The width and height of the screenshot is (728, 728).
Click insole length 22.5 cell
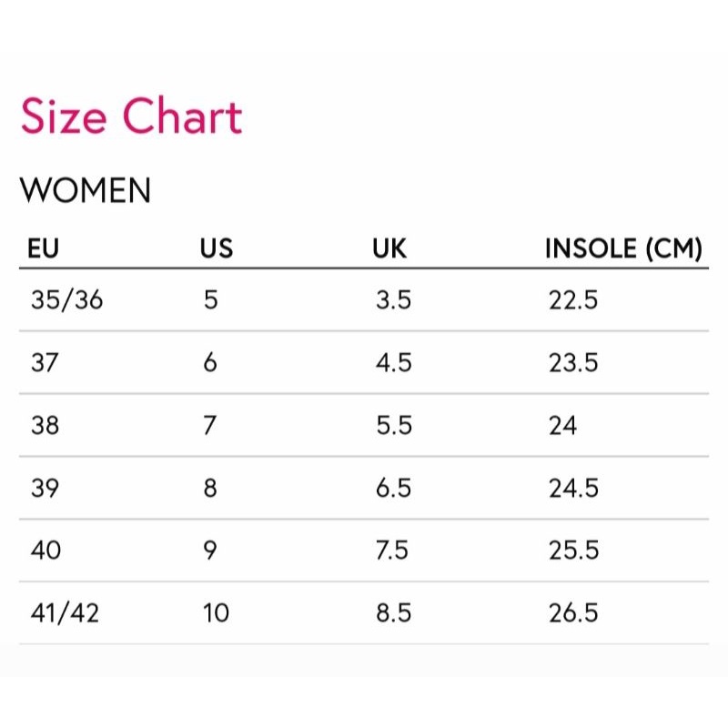tap(572, 300)
